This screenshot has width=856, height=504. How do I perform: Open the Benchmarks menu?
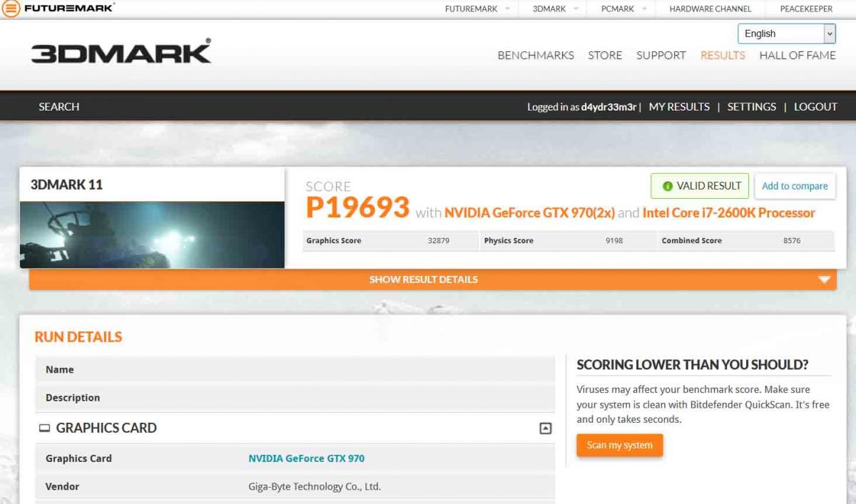(536, 55)
